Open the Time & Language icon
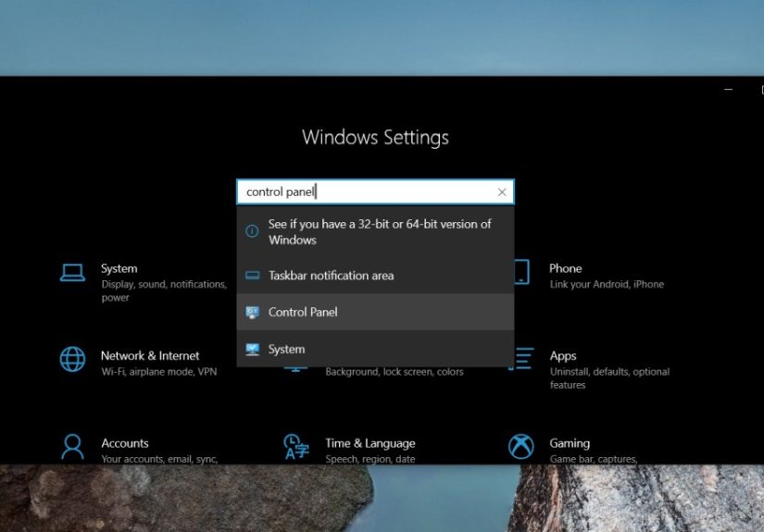The width and height of the screenshot is (764, 532). 296,447
